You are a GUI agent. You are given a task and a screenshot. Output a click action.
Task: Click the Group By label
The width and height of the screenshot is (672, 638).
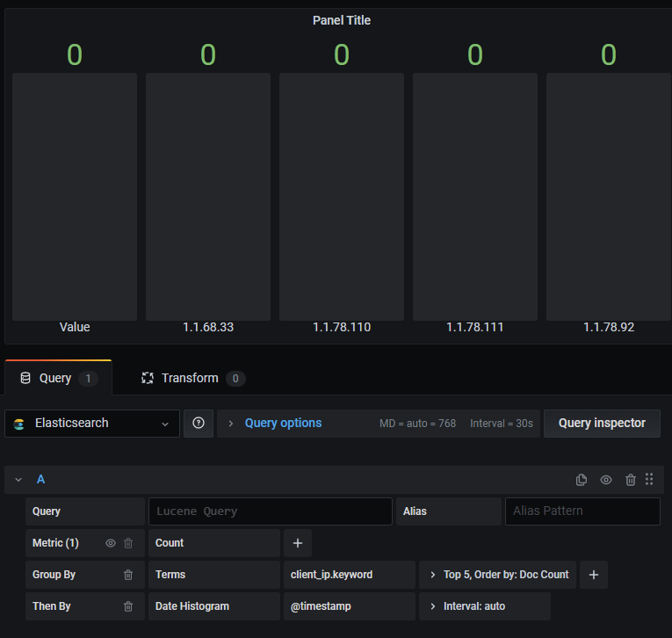coord(54,575)
